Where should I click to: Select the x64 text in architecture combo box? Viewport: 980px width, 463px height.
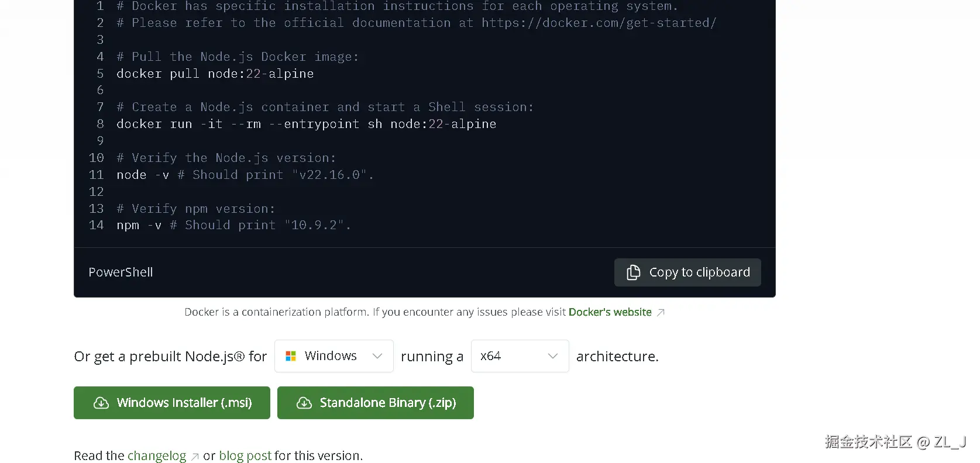[491, 356]
